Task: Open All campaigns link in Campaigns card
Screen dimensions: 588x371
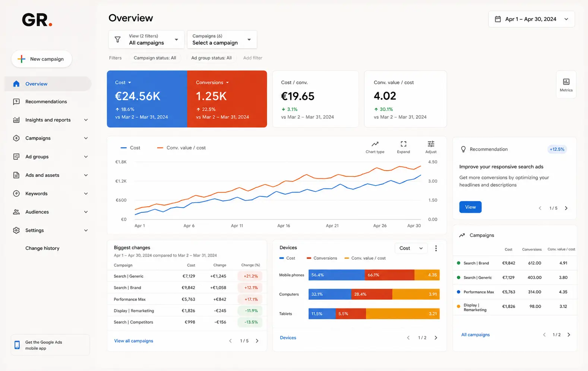Action: click(x=475, y=335)
